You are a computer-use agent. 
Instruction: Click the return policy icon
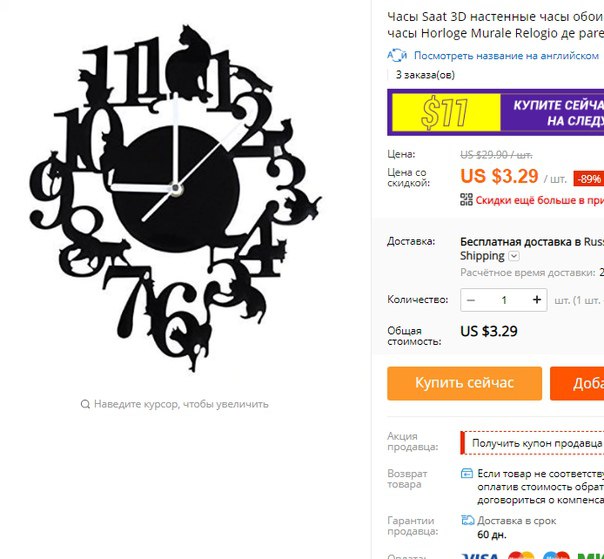click(467, 473)
